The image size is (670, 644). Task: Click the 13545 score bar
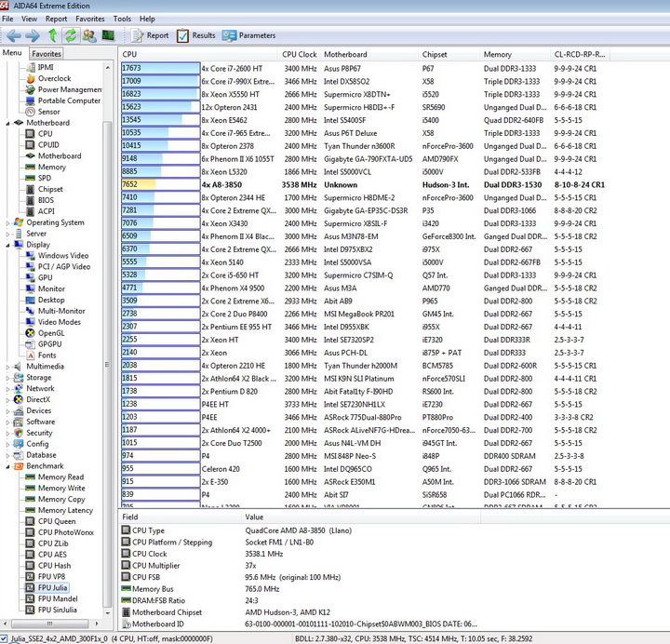click(160, 120)
